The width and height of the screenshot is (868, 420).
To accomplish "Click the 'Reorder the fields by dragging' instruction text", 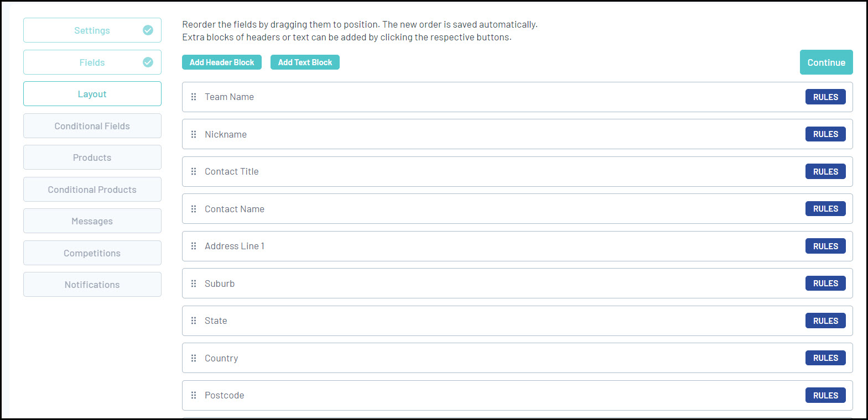I will 360,24.
